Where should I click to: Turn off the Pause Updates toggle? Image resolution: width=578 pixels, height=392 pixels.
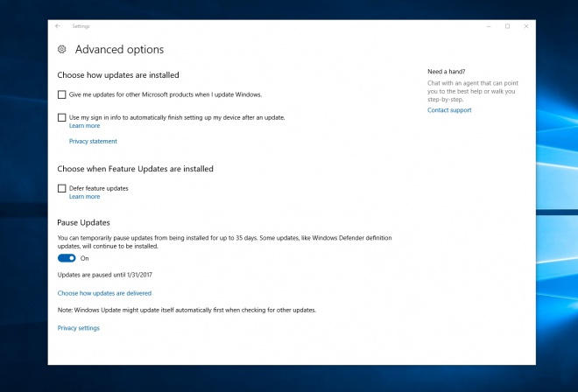click(67, 258)
